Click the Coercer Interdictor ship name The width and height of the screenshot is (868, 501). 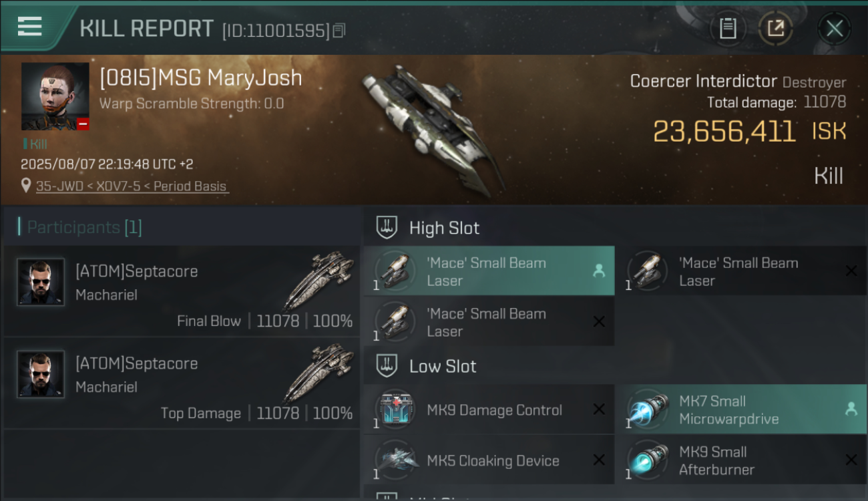coord(704,81)
